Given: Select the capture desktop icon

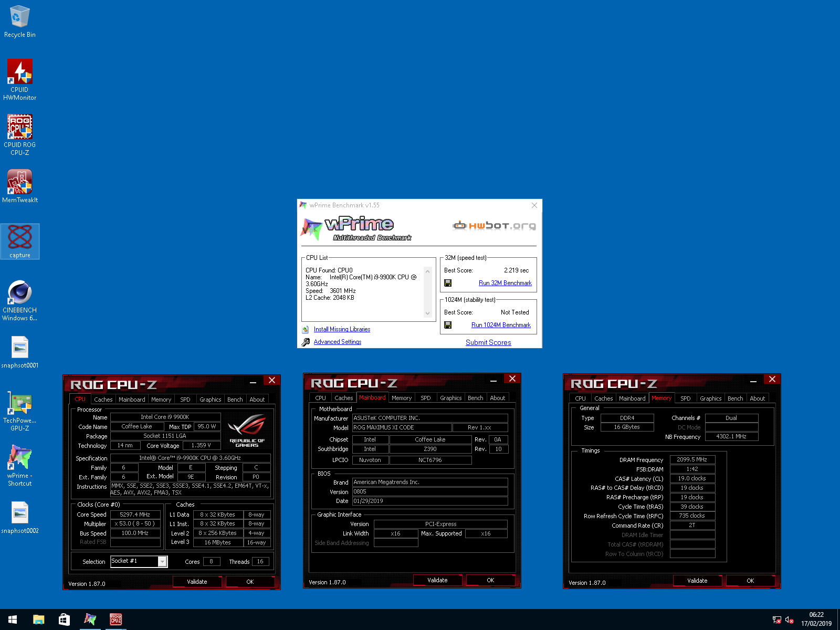Looking at the screenshot, I should [20, 241].
